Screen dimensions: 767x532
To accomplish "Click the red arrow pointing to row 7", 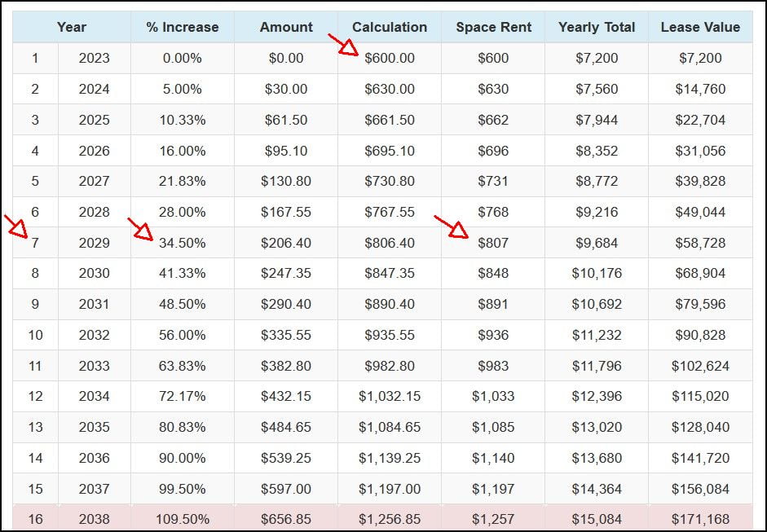I will [x=15, y=226].
